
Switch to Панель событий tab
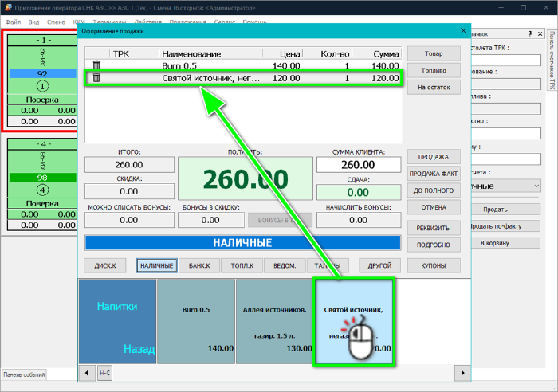point(24,374)
